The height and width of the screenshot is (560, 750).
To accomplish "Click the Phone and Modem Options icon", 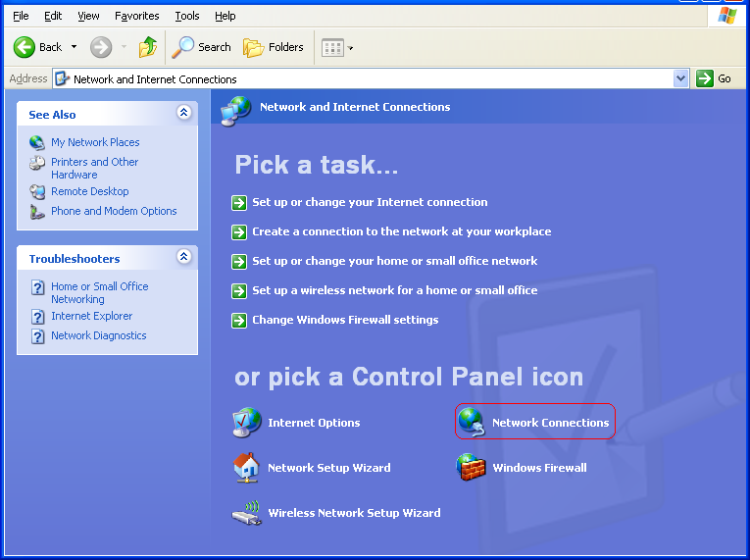I will pos(37,212).
